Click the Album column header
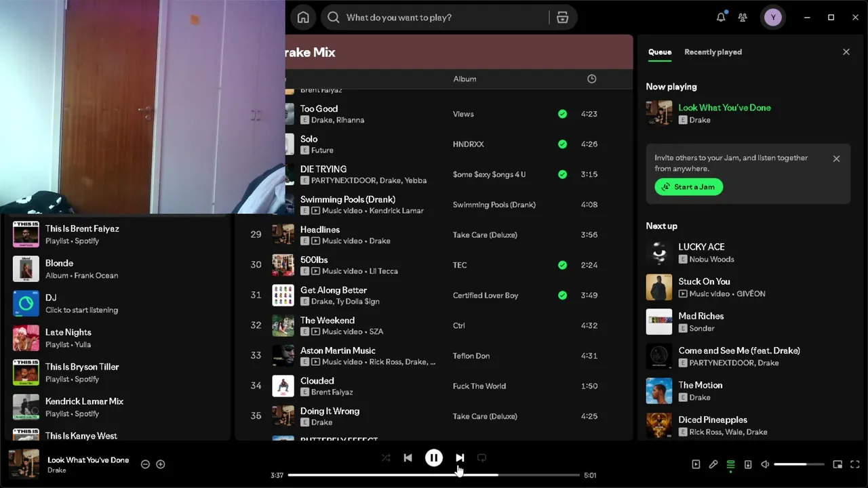868x488 pixels. pyautogui.click(x=465, y=79)
